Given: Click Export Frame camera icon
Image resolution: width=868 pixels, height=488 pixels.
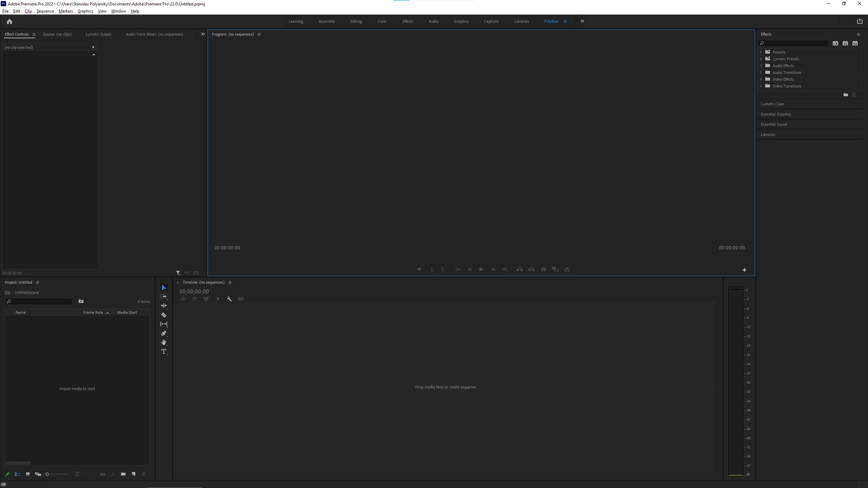Looking at the screenshot, I should click(544, 269).
